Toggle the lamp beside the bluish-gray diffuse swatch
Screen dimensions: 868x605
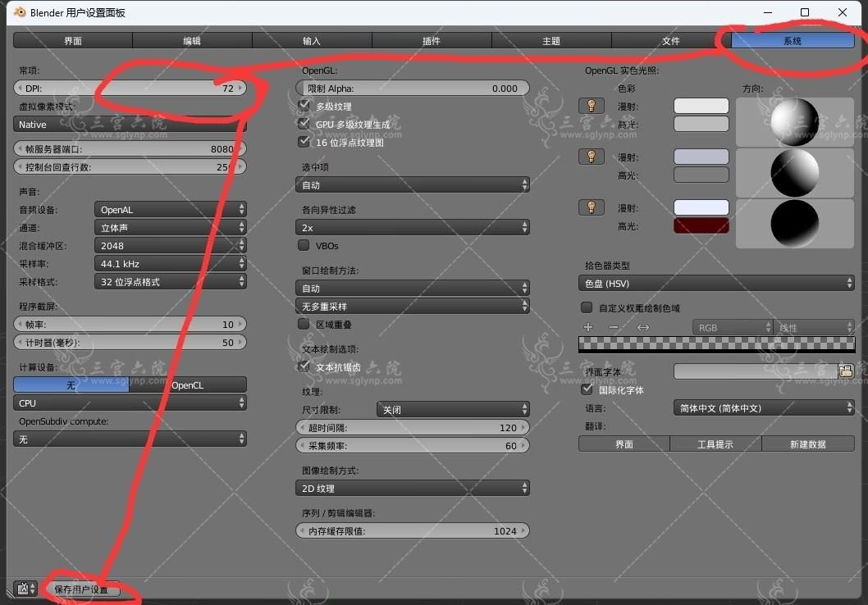592,157
